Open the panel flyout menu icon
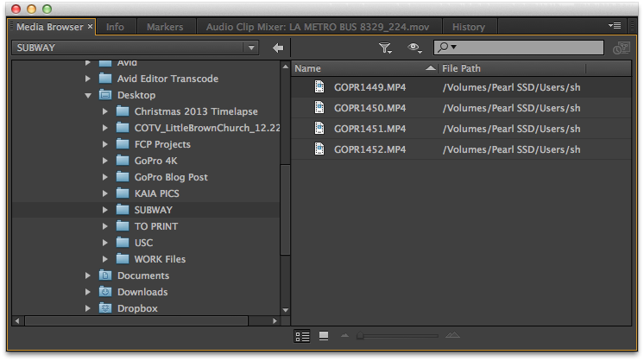The image size is (644, 361). (615, 26)
